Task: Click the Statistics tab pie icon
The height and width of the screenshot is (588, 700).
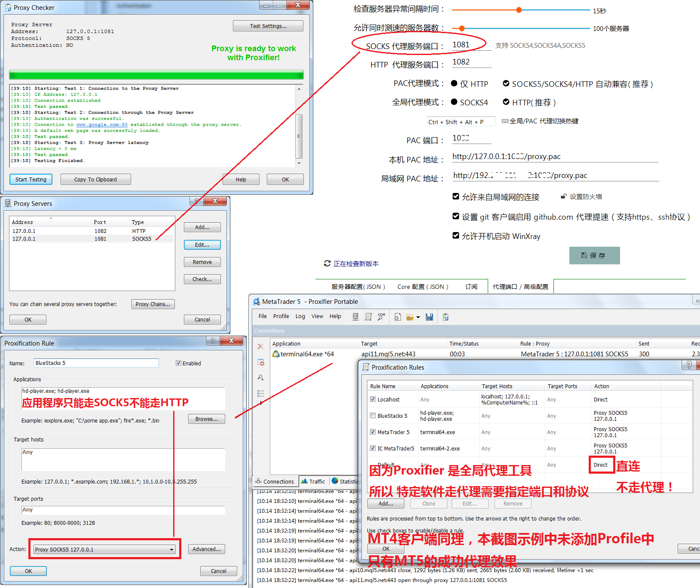Action: click(335, 481)
